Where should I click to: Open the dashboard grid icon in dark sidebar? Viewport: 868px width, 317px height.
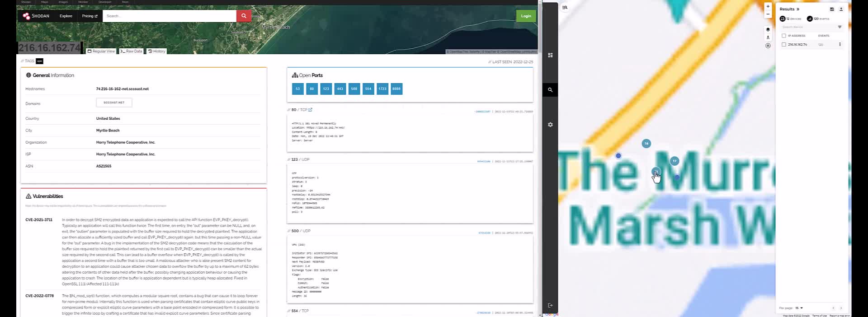pos(550,55)
